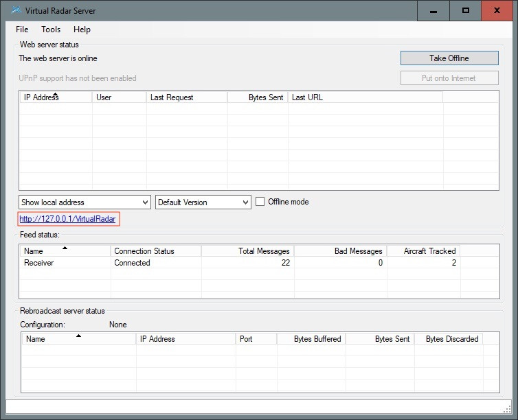Click the rebroadcast Bytes Sent column header
This screenshot has height=420, width=518.
380,339
